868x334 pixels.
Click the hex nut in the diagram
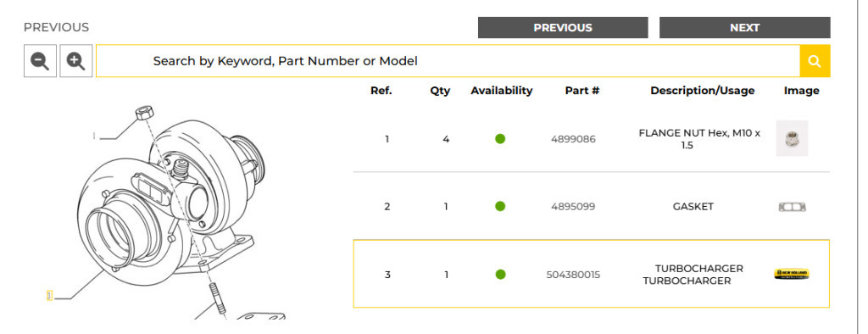click(x=144, y=112)
